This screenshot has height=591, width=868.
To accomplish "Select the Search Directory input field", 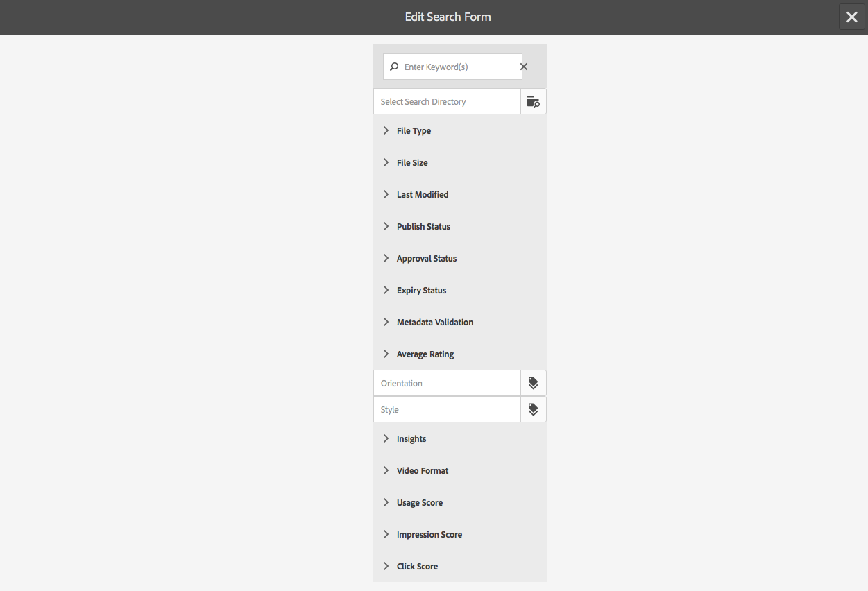I will 447,101.
